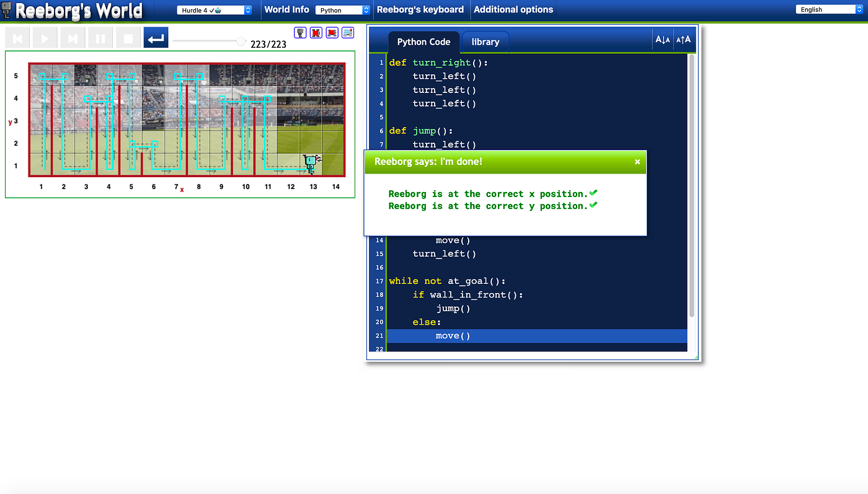The width and height of the screenshot is (868, 494).
Task: Open the Additional options menu
Action: tap(513, 9)
